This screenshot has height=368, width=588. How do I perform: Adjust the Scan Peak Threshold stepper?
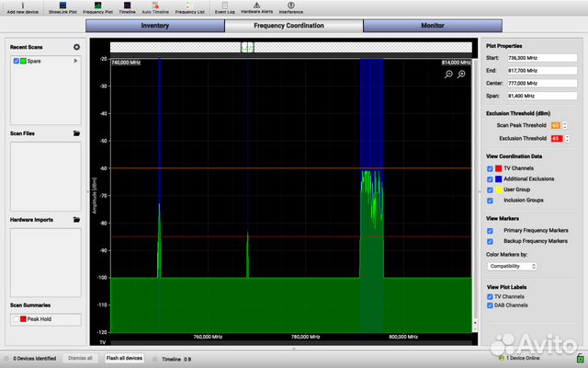click(565, 125)
